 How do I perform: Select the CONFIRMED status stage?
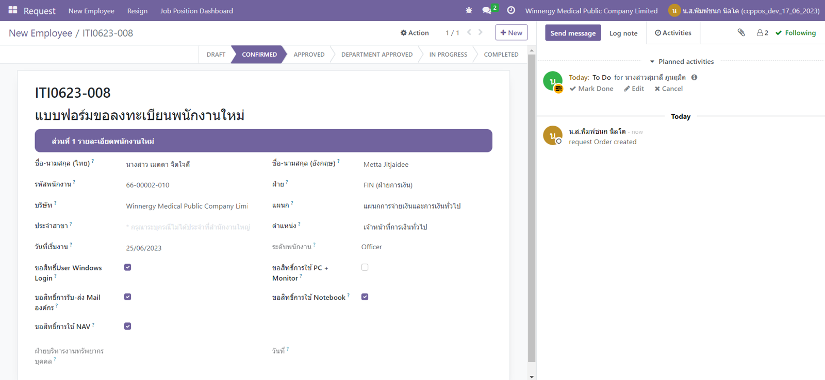pyautogui.click(x=259, y=54)
